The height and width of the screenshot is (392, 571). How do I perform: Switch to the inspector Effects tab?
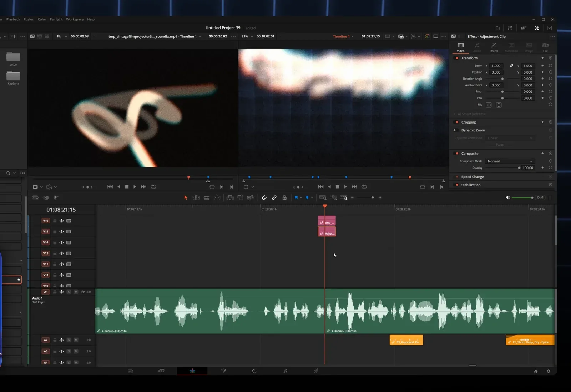(x=494, y=47)
